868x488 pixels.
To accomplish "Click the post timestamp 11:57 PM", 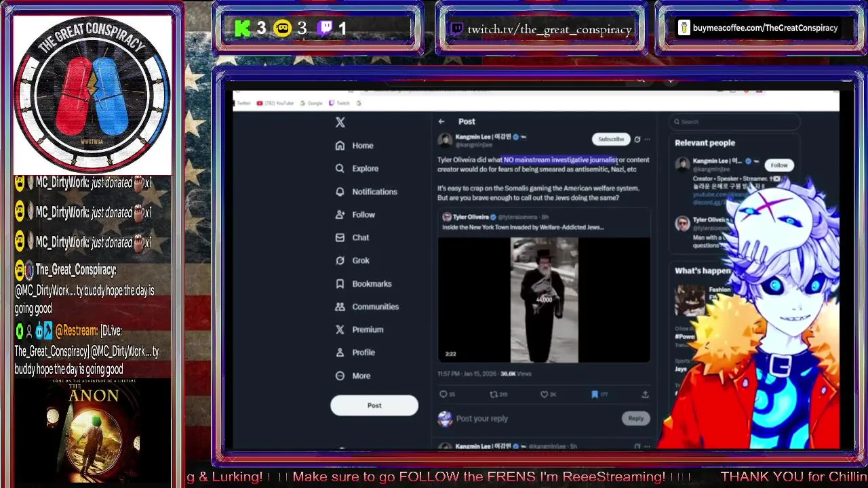I will 449,374.
